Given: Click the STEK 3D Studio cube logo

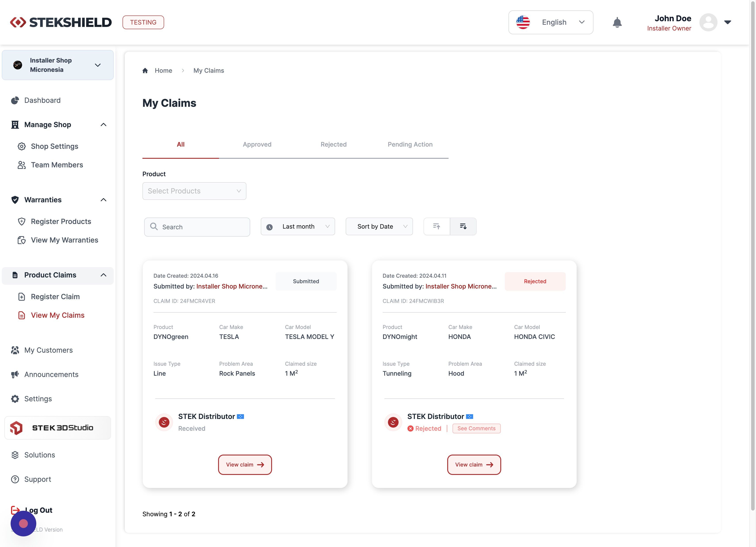Looking at the screenshot, I should [16, 428].
